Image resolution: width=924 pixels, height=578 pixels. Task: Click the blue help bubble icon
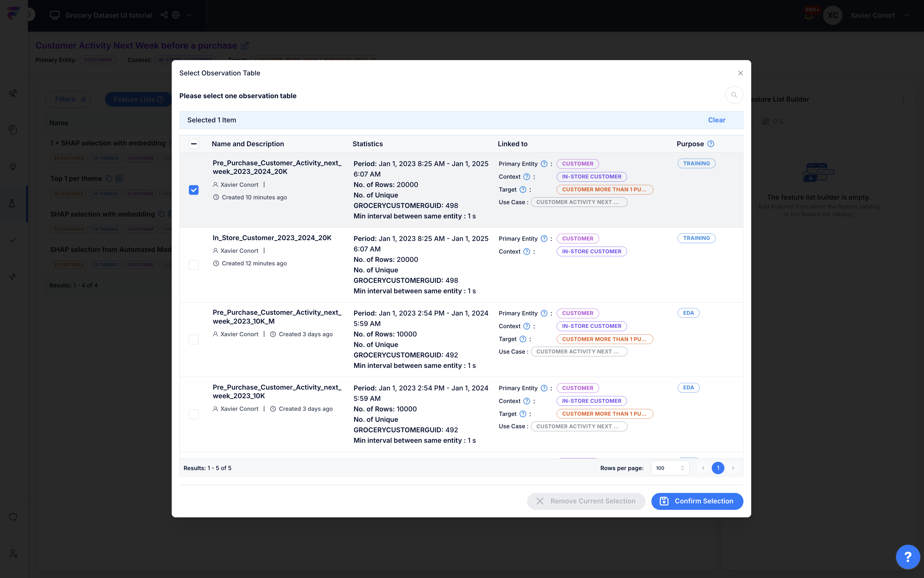[x=908, y=557]
